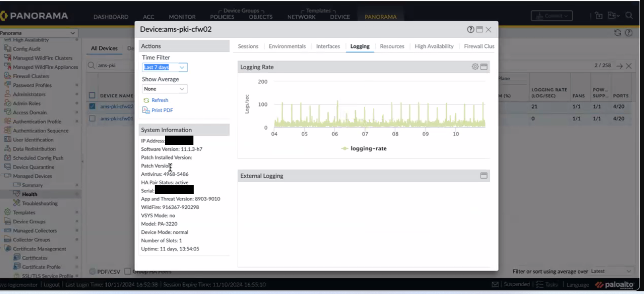
Task: Click the search magnifier in top bar
Action: point(629,16)
